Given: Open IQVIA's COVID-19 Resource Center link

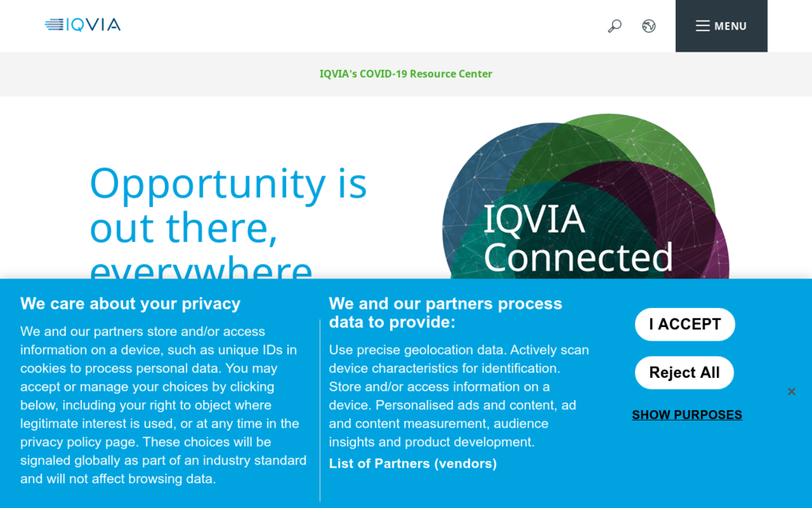Looking at the screenshot, I should 406,74.
